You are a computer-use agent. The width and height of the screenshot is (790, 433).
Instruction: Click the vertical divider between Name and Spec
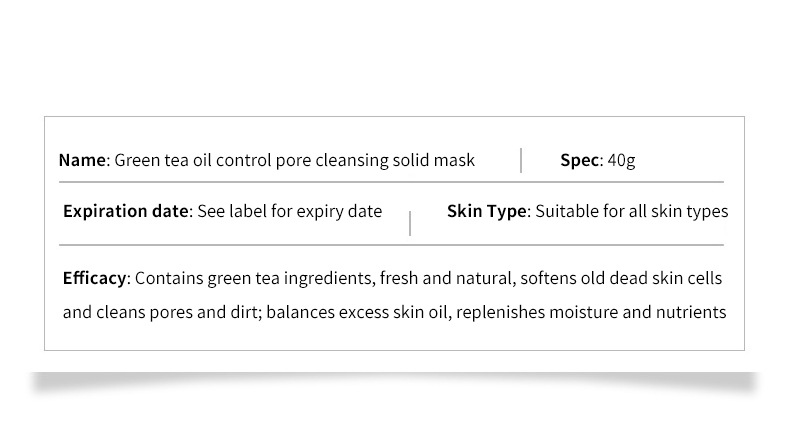[x=521, y=160]
